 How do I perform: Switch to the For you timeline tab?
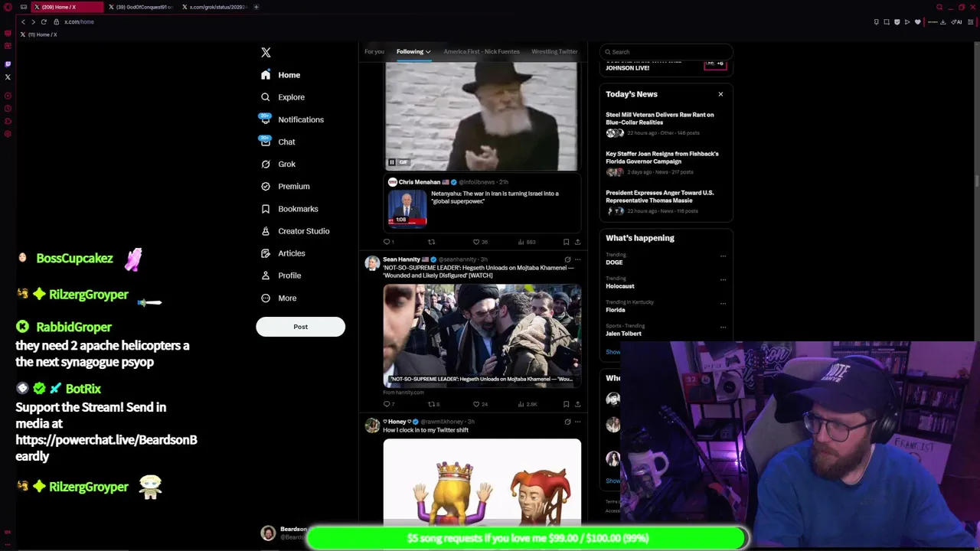click(374, 51)
